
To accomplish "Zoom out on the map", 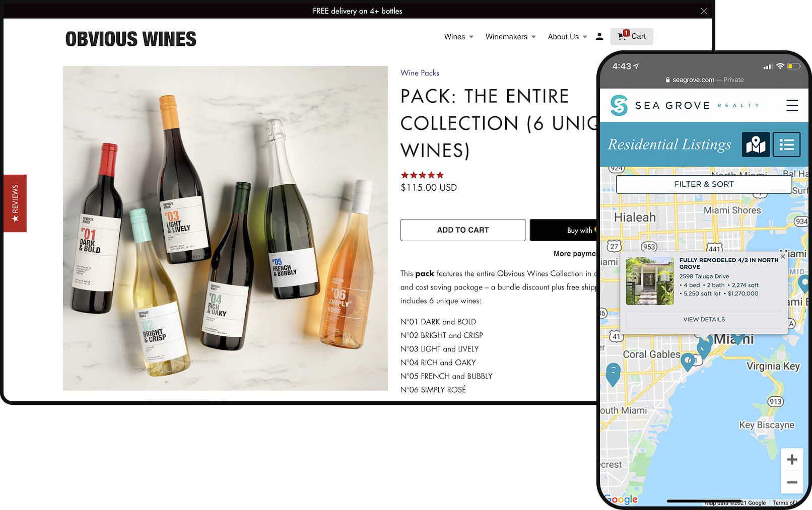I will pyautogui.click(x=791, y=482).
